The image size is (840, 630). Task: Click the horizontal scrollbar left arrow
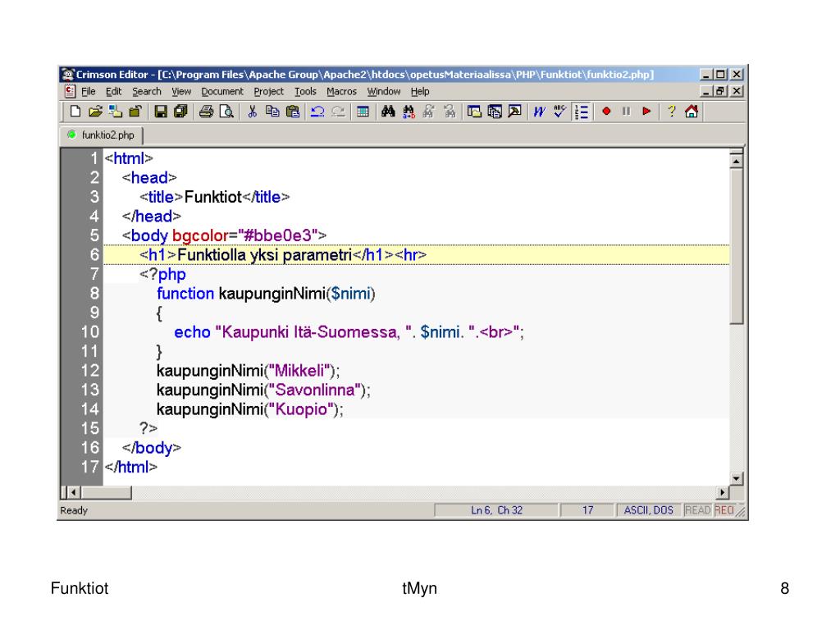(74, 492)
